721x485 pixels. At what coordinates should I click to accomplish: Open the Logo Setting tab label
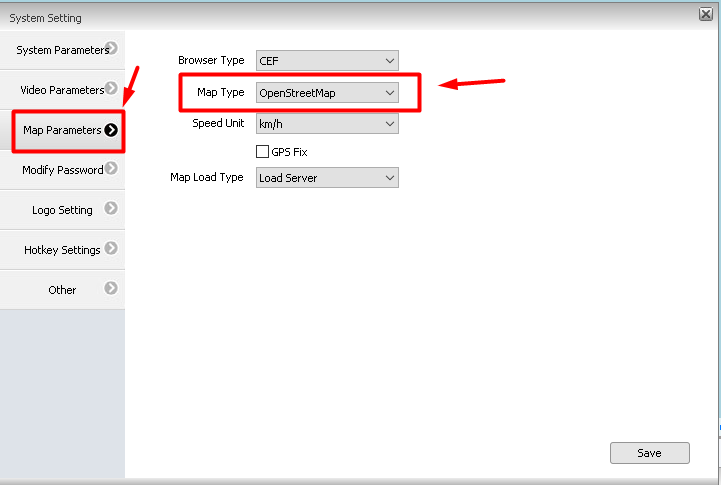pos(62,210)
